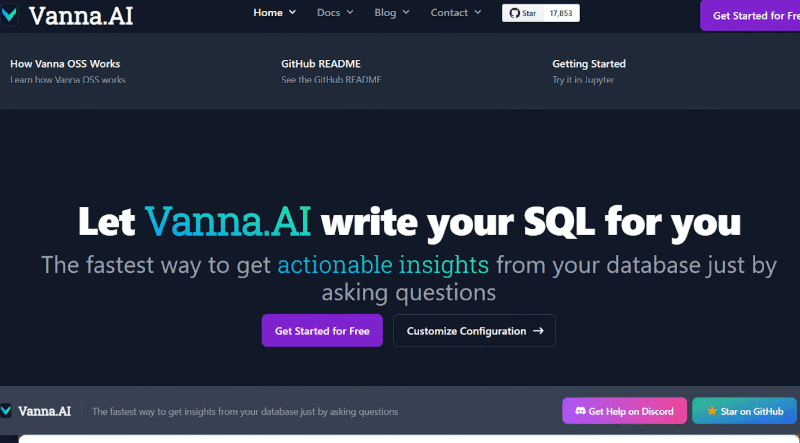Click the Get Help on Discord button
Viewport: 800px width, 443px height.
624,411
